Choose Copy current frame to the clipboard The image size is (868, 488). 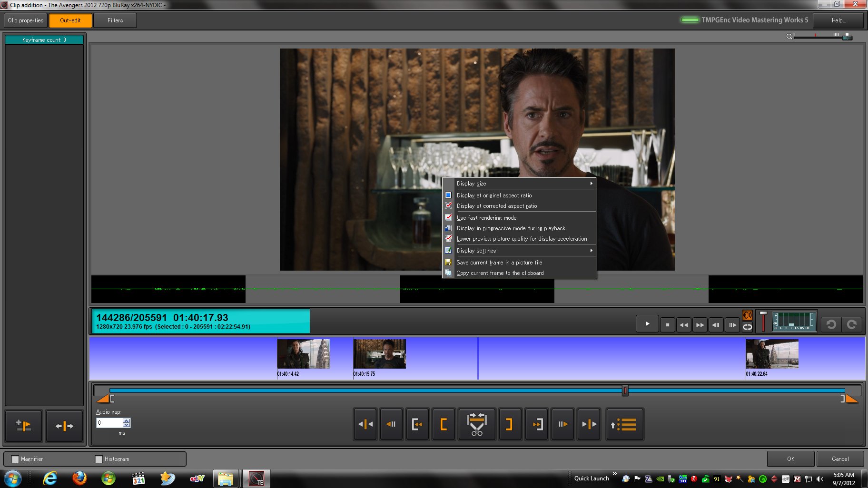(519, 273)
